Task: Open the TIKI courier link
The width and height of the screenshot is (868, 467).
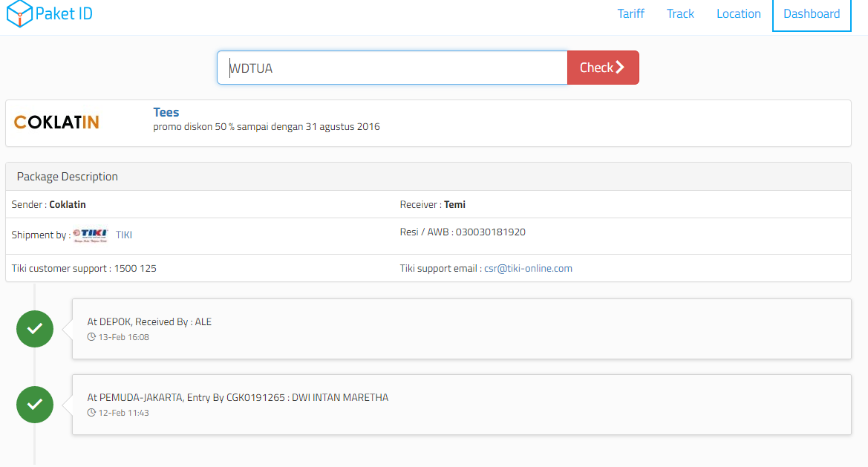Action: [124, 235]
